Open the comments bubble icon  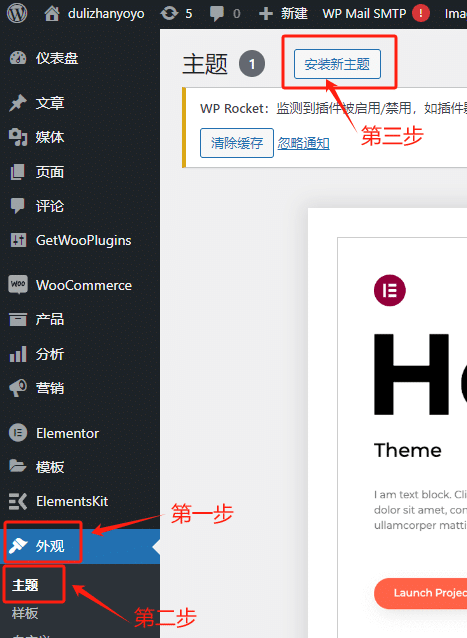click(x=217, y=14)
